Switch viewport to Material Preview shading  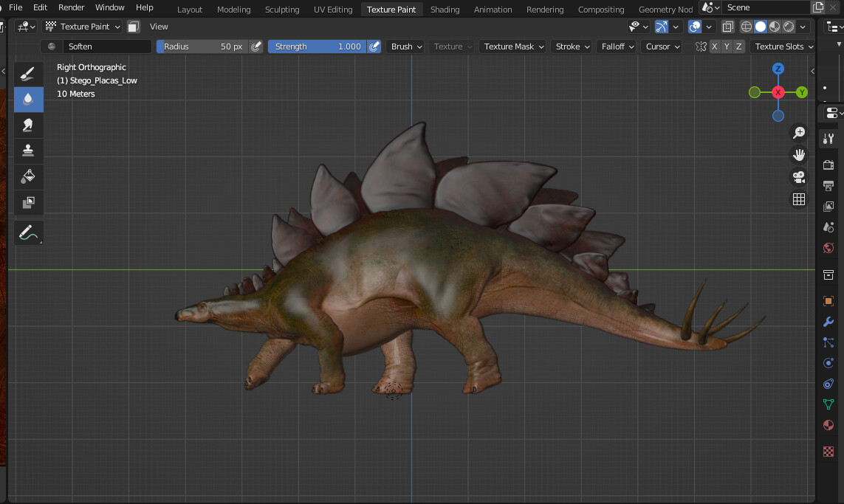point(774,27)
